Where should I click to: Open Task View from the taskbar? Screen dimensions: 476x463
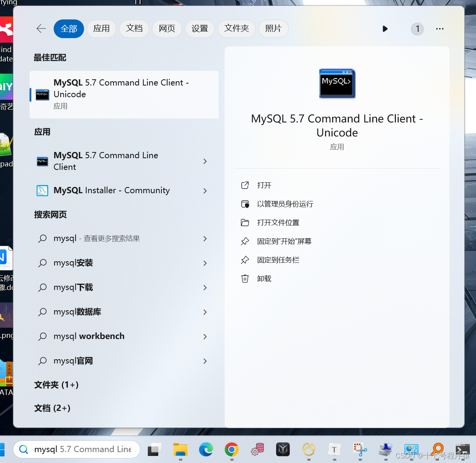pos(154,450)
